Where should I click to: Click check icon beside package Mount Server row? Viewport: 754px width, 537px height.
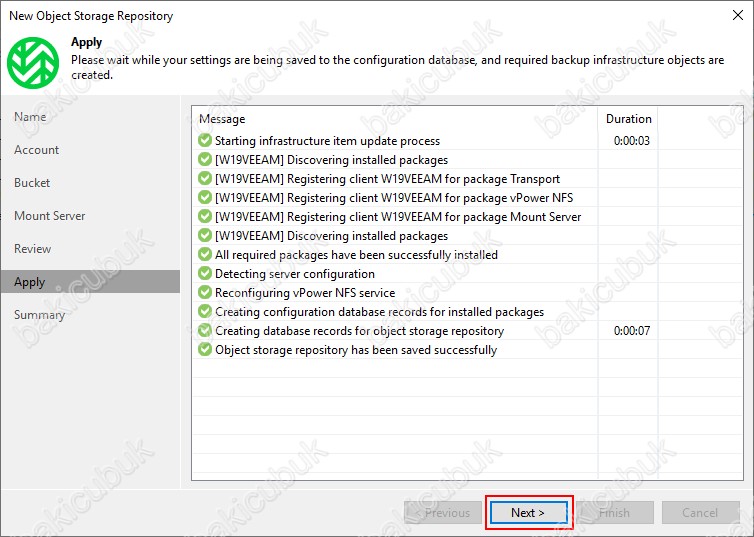coord(205,216)
